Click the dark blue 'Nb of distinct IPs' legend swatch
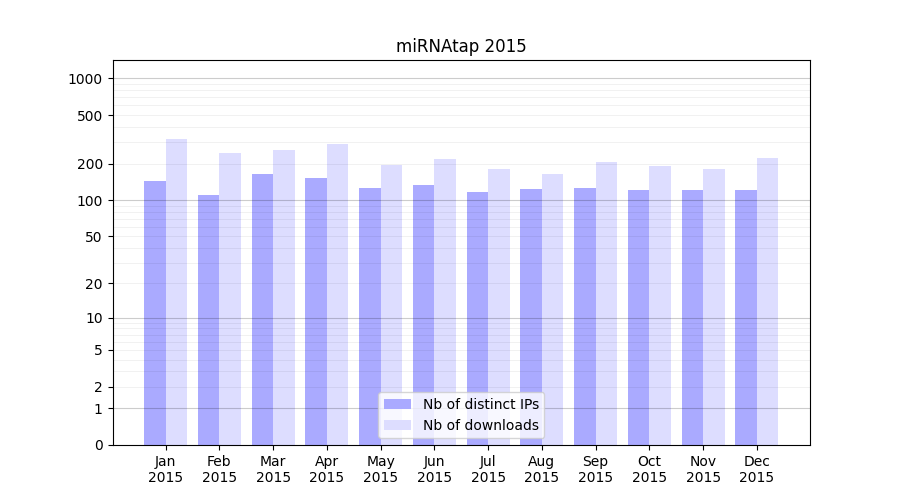Screen dimensions: 900x500 pos(397,404)
